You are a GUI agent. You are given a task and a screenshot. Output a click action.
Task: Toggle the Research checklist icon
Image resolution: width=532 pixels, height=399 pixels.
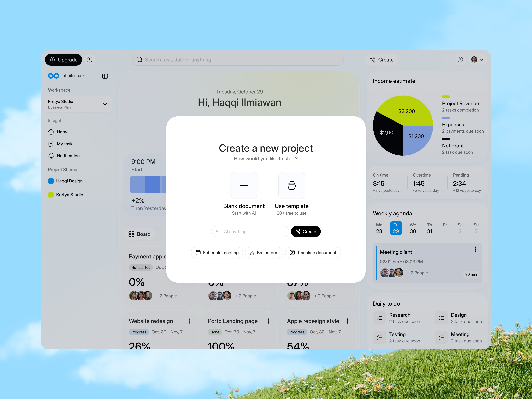pos(379,318)
